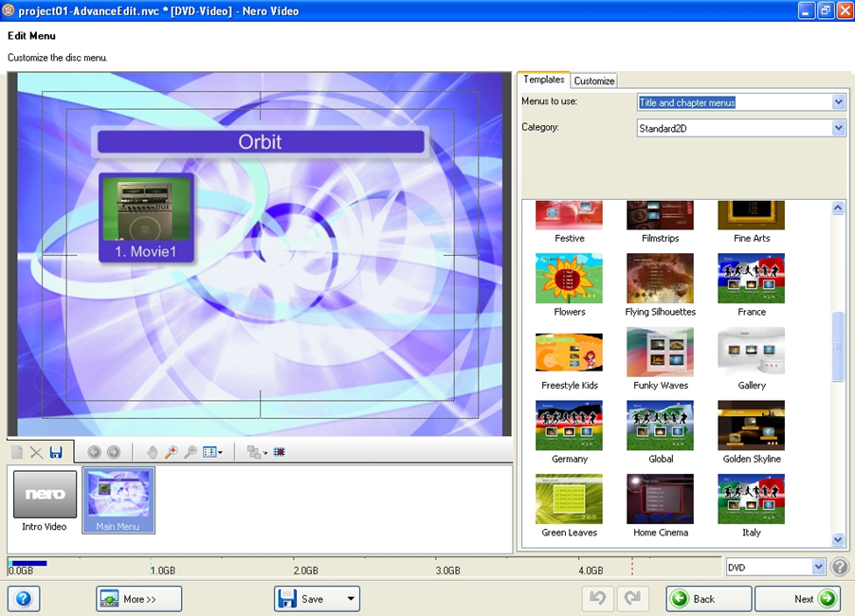Click the template list scrollbar thumb
Screen dimensions: 855x616
(x=838, y=346)
